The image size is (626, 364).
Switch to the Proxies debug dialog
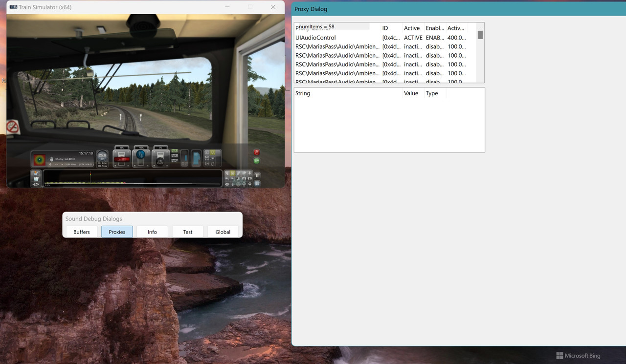(x=117, y=232)
